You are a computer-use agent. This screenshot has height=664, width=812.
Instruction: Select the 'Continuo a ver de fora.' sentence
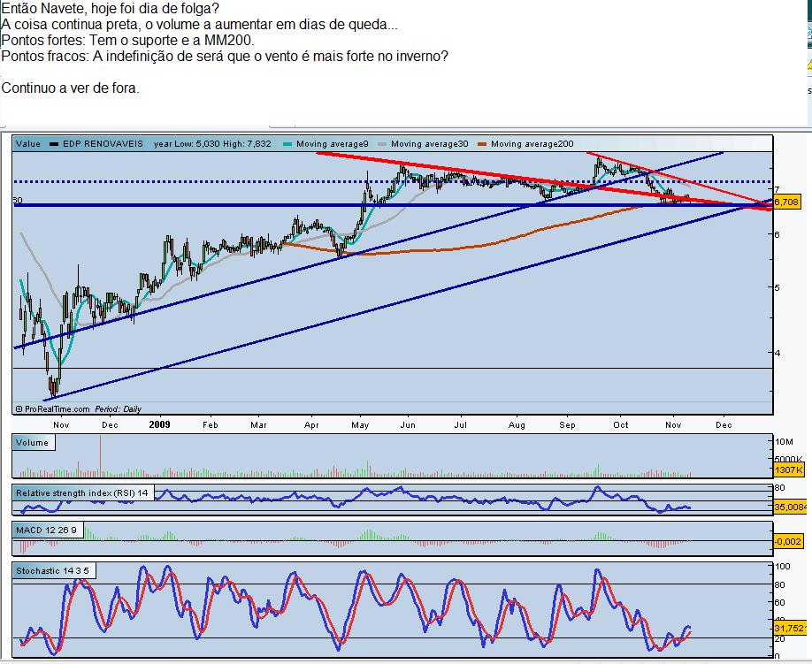coord(71,88)
